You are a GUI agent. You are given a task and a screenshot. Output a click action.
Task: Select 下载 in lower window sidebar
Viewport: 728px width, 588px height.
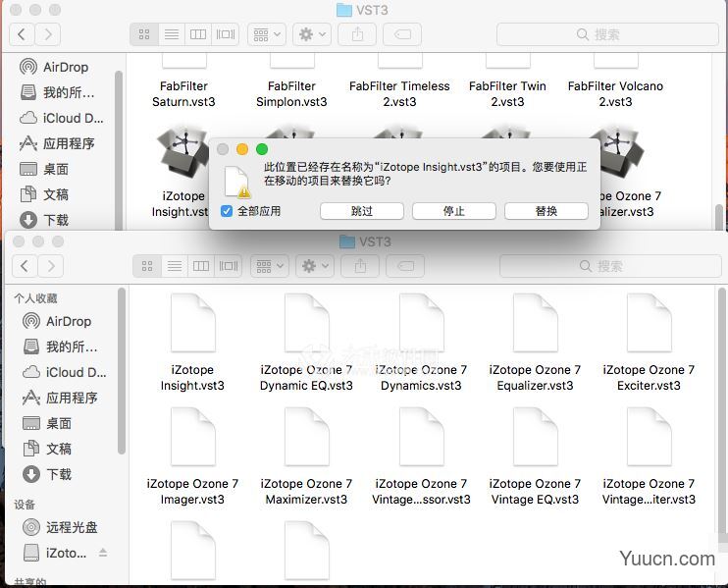47,474
